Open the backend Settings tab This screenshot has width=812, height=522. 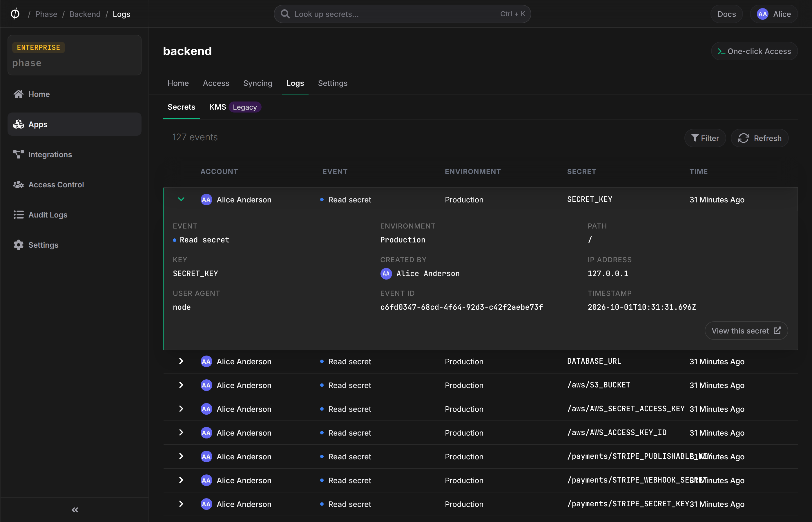[332, 83]
